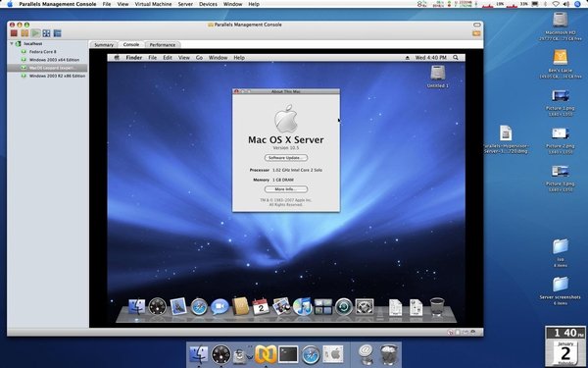
Task: Click the Parallels icon in host Dock
Action: click(266, 354)
